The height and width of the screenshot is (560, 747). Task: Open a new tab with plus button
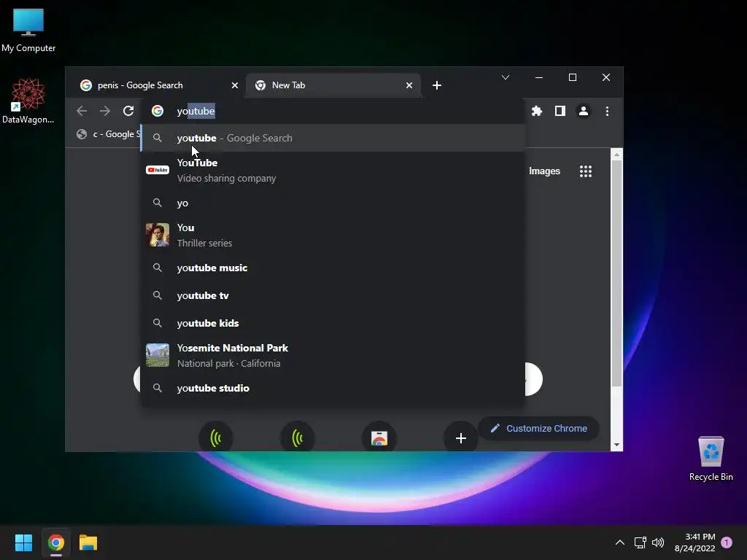[437, 85]
